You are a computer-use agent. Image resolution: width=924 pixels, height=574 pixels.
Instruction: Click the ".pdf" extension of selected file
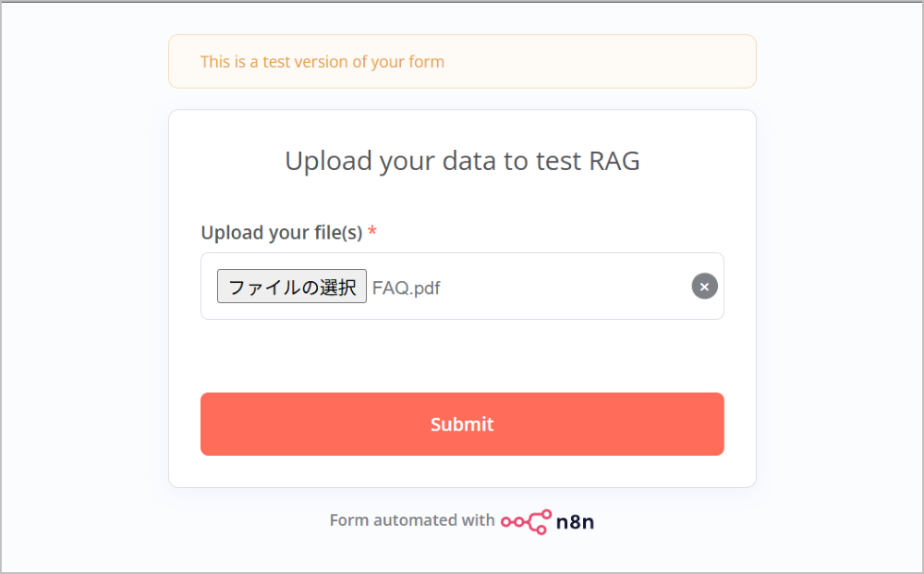click(424, 288)
